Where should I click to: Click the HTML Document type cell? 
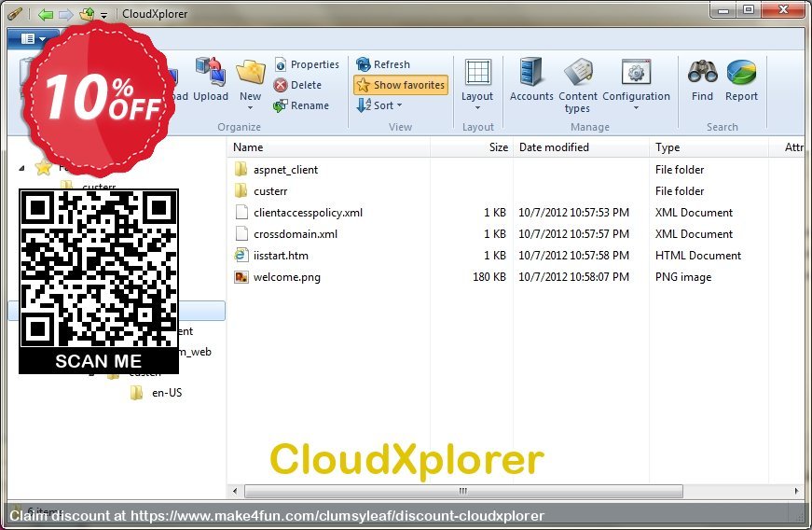tap(697, 256)
